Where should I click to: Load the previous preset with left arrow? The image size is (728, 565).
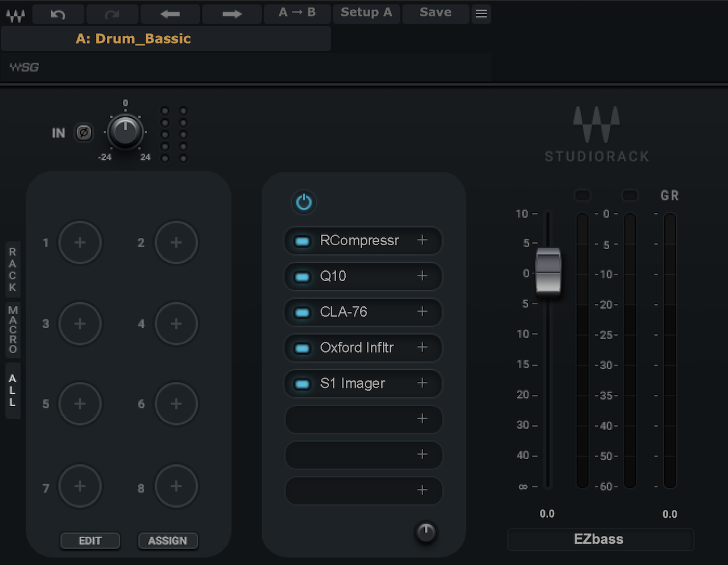pos(170,14)
